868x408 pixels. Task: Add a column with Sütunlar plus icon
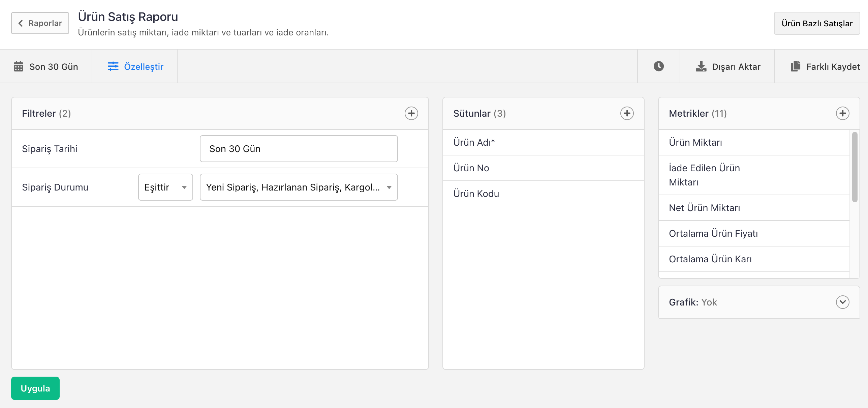pos(627,113)
